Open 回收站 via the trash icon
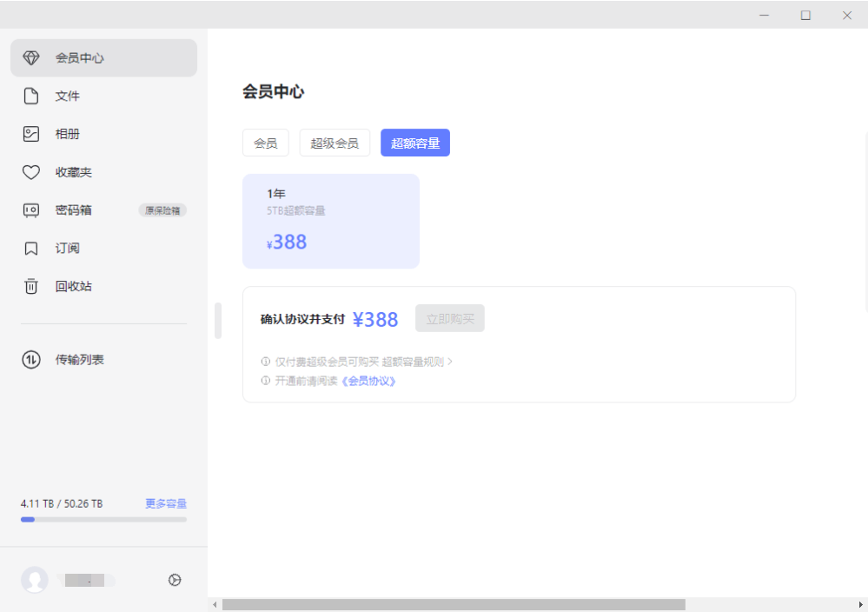The width and height of the screenshot is (868, 612). point(32,286)
